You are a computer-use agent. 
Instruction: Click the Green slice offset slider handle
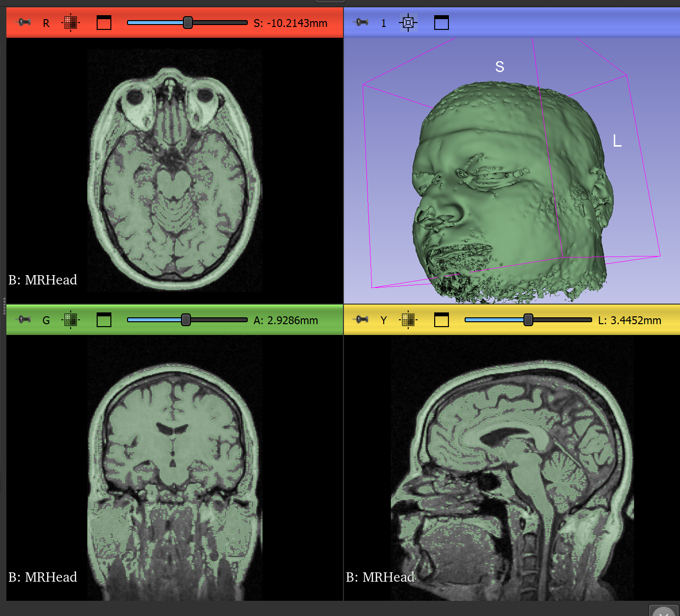[x=186, y=320]
